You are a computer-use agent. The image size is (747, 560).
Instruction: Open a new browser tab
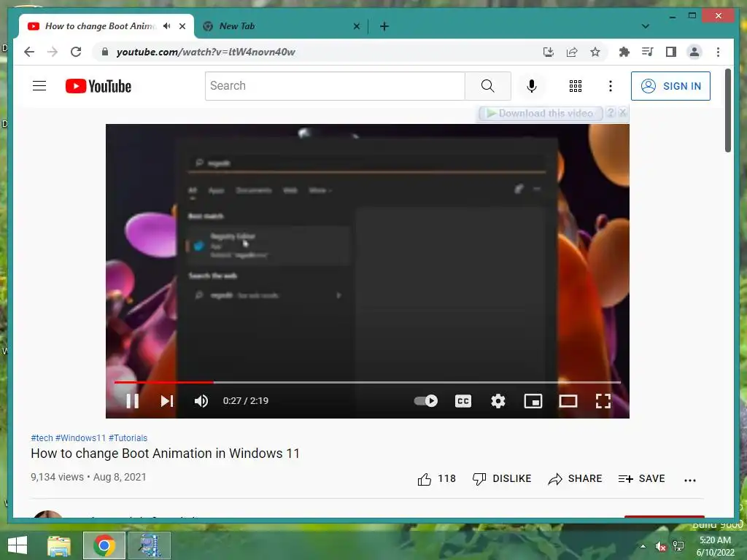pyautogui.click(x=384, y=26)
